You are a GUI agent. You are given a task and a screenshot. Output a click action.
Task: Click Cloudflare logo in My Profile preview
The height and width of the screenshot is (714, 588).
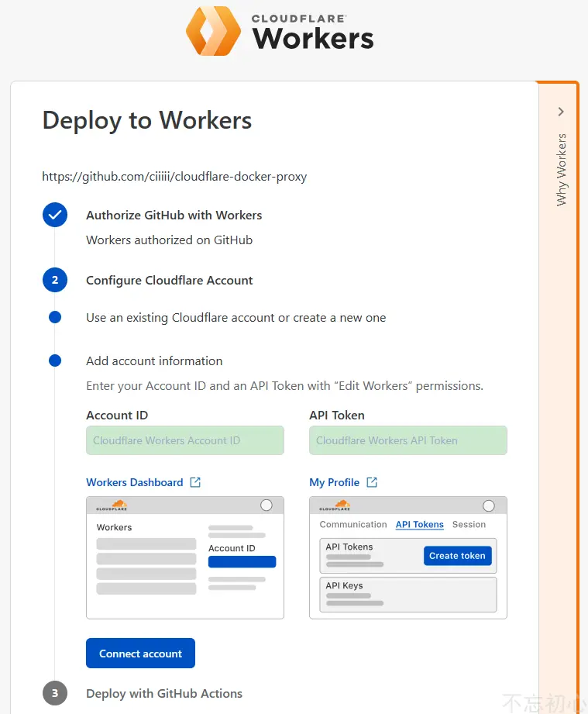pos(335,505)
